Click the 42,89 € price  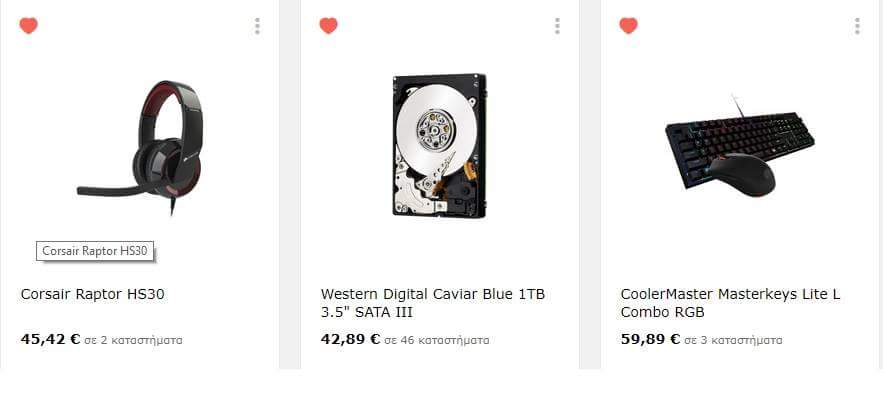[x=351, y=340]
